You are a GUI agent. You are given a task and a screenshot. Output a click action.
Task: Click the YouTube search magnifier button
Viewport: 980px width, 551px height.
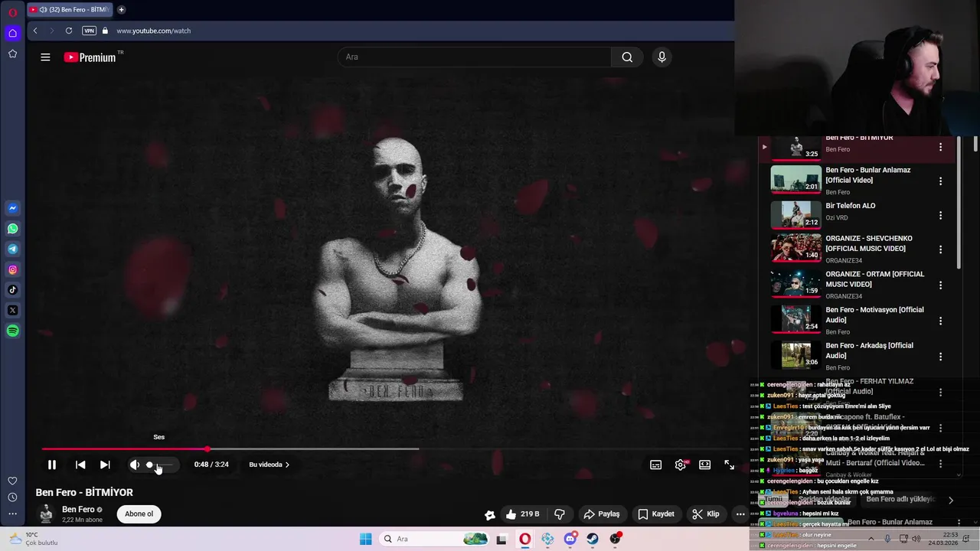click(627, 57)
